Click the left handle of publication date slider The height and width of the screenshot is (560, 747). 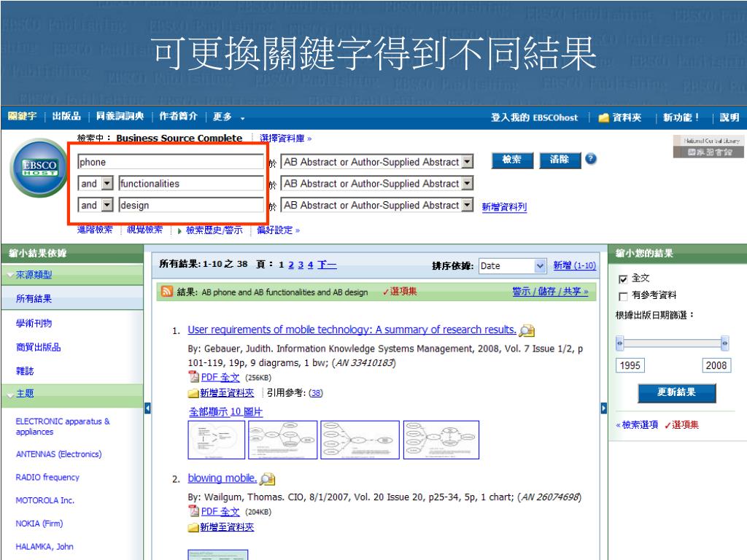point(620,343)
